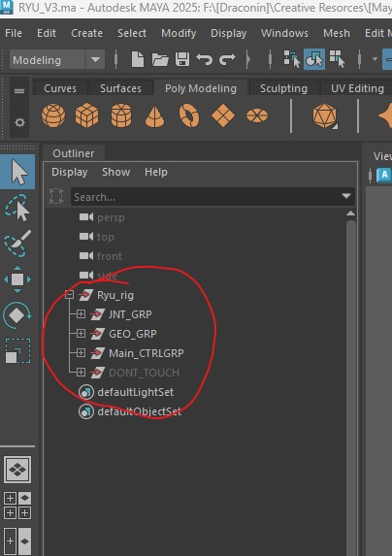
Task: Enable select by component type icon
Action: click(337, 59)
